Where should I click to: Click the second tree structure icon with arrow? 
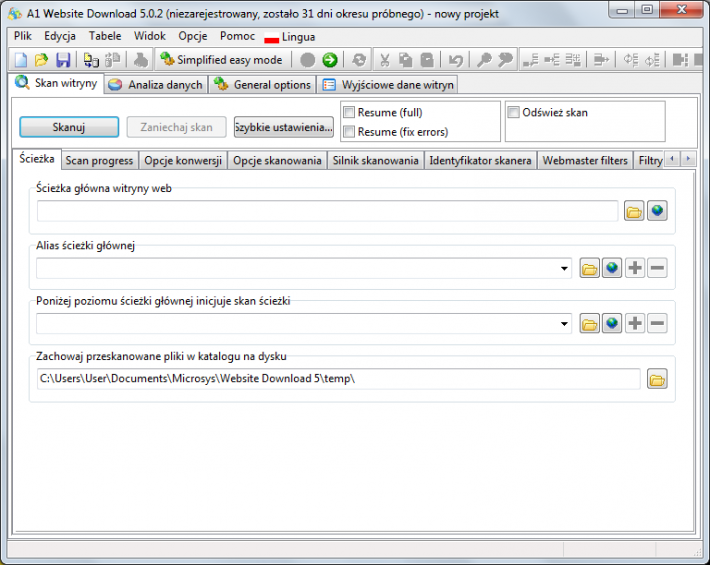click(x=552, y=60)
